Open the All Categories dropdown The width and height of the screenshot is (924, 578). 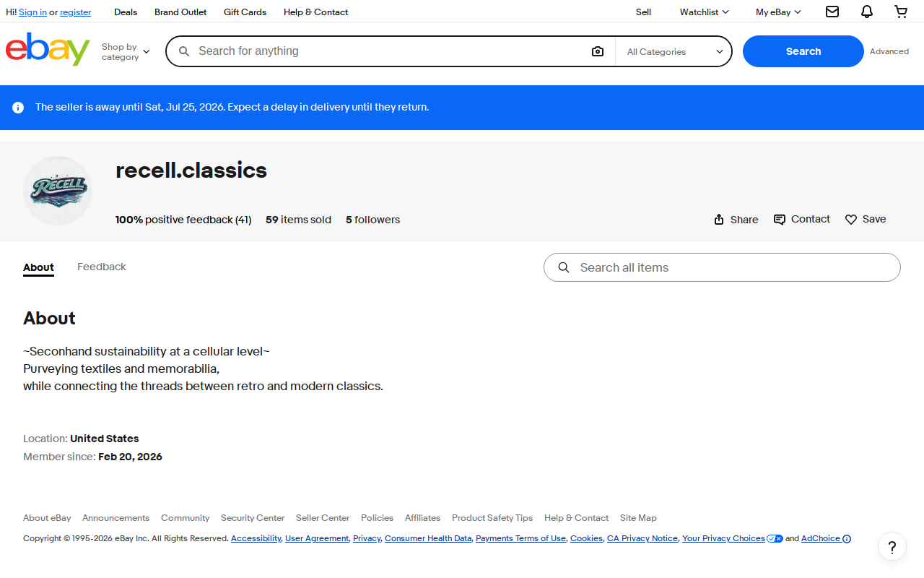tap(674, 51)
